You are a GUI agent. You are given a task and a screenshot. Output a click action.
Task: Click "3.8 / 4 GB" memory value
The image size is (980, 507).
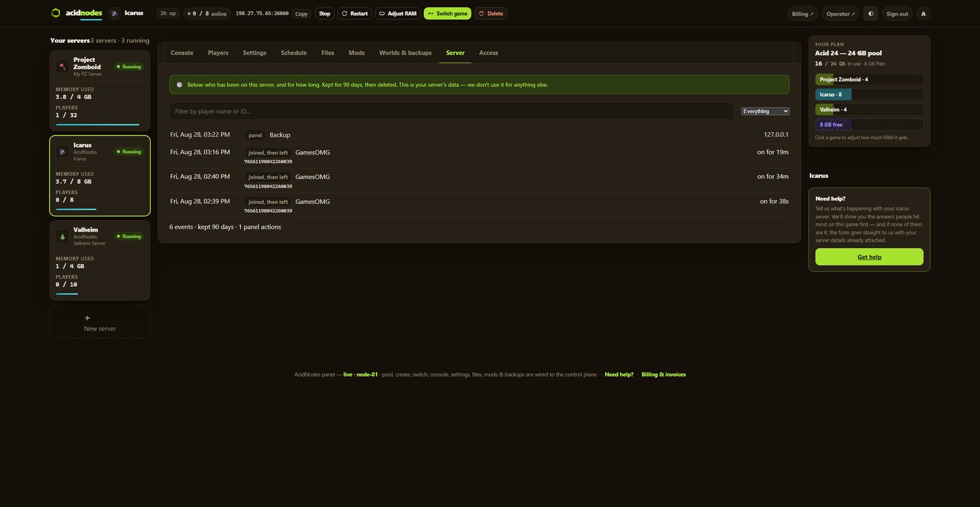[x=73, y=97]
